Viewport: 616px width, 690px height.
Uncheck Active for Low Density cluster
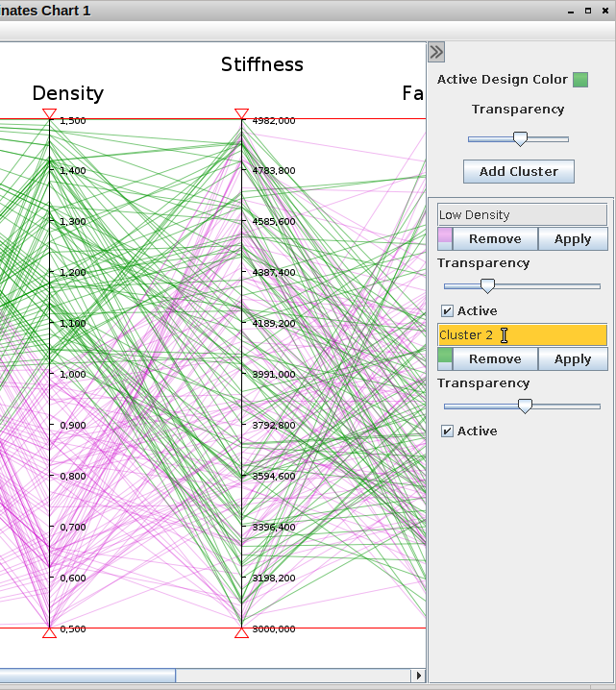[447, 311]
